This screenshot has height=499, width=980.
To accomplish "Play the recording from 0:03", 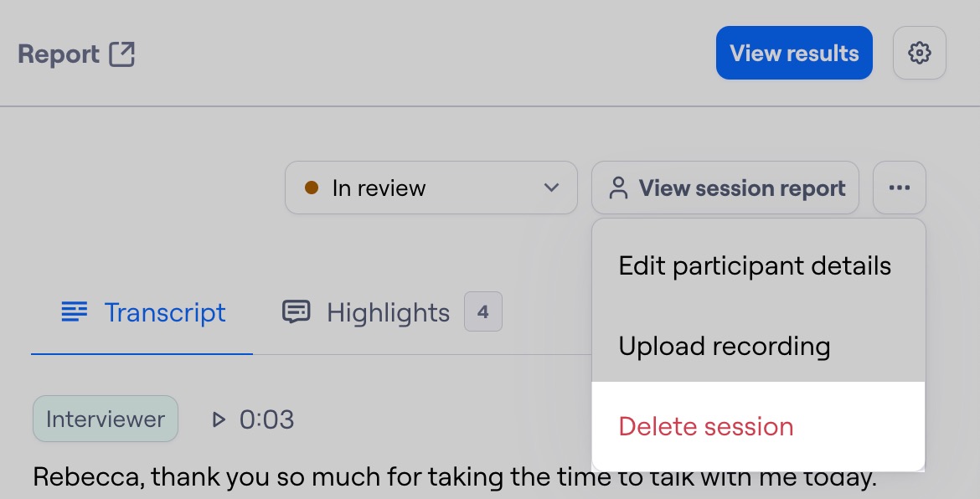I will [x=219, y=419].
